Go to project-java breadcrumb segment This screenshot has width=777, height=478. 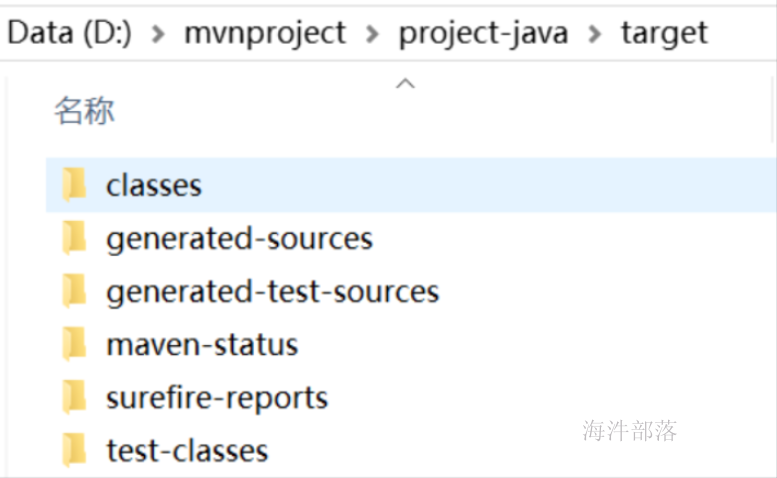click(x=483, y=34)
